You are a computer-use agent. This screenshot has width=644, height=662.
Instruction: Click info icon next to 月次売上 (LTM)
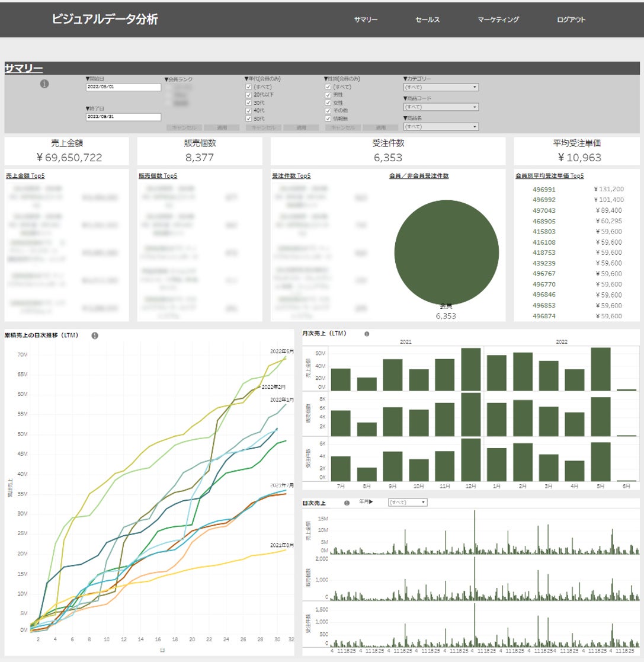[x=367, y=334]
